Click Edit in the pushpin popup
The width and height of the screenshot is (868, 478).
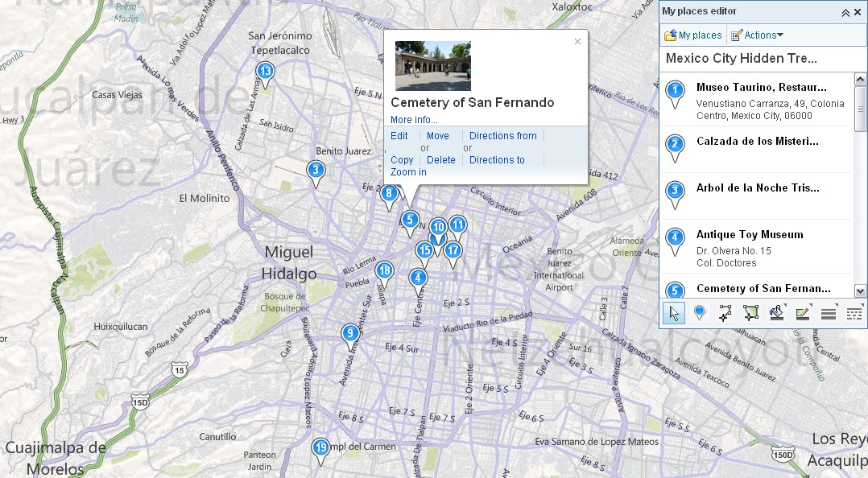[399, 136]
